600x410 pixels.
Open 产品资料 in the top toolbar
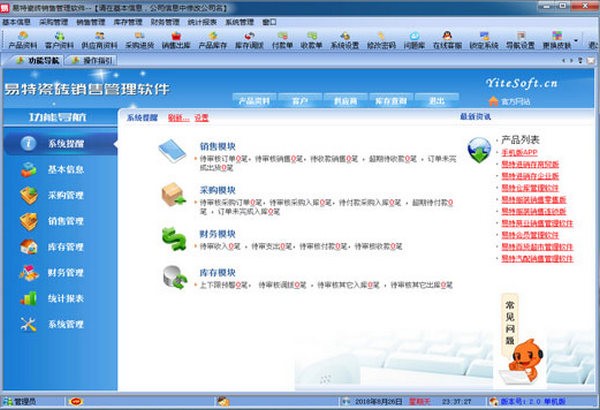pos(23,39)
